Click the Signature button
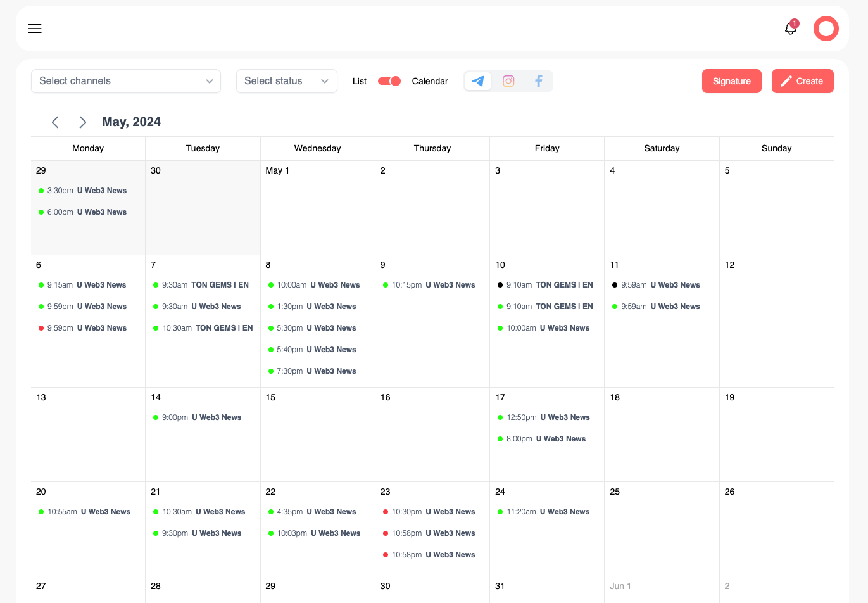 pos(731,81)
